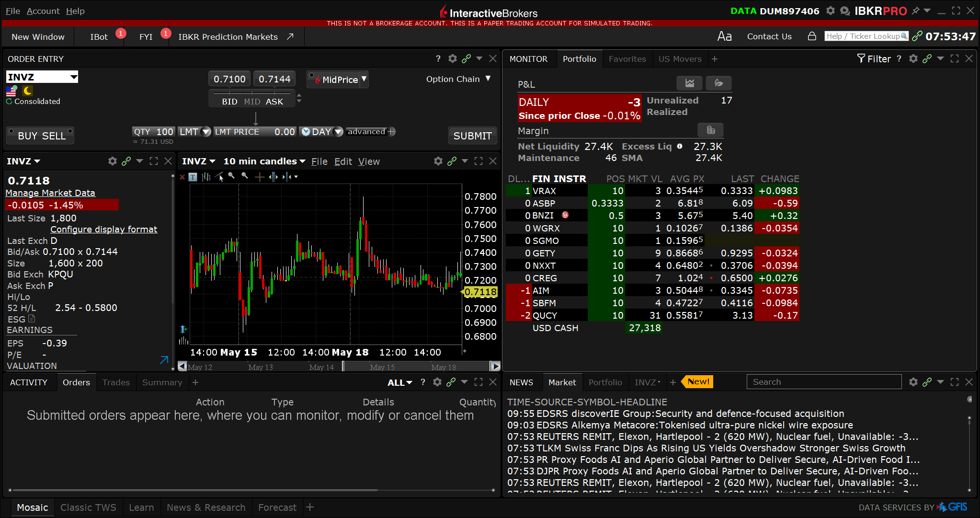
Task: Change font size with the Aa icon
Action: 724,36
